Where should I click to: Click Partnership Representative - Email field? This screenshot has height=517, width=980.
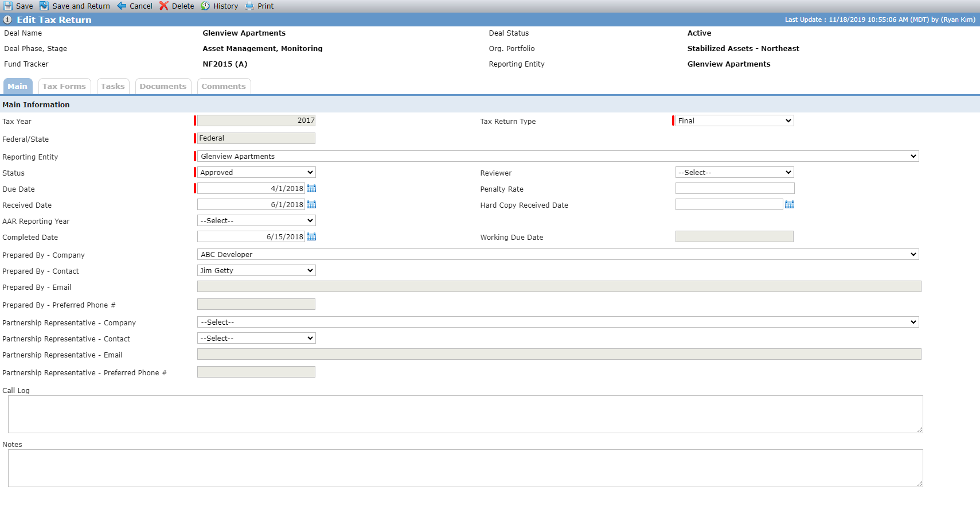[559, 354]
